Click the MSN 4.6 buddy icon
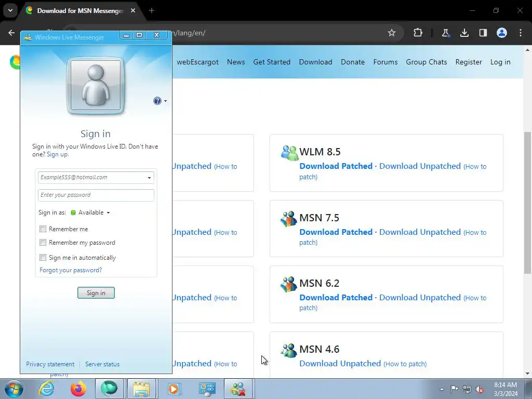Screen dimensions: 532x399 (289, 350)
